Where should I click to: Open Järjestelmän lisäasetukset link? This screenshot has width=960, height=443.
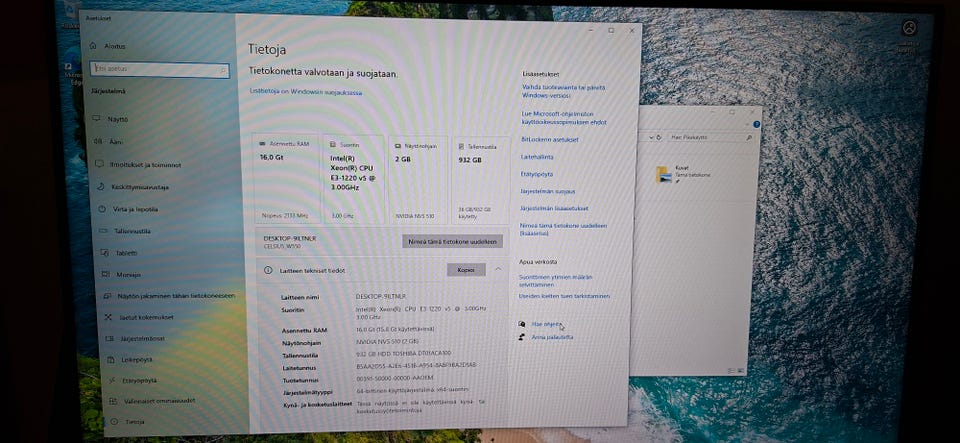click(553, 209)
